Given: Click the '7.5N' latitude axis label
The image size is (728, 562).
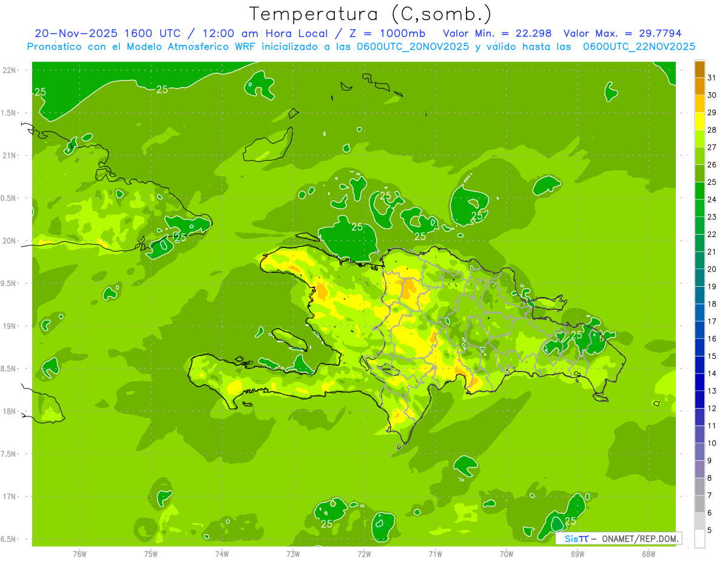Looking at the screenshot, I should pos(9,453).
